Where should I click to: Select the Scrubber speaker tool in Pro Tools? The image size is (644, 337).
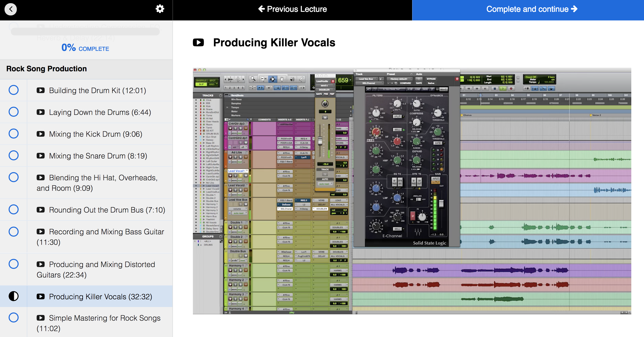[x=292, y=79]
